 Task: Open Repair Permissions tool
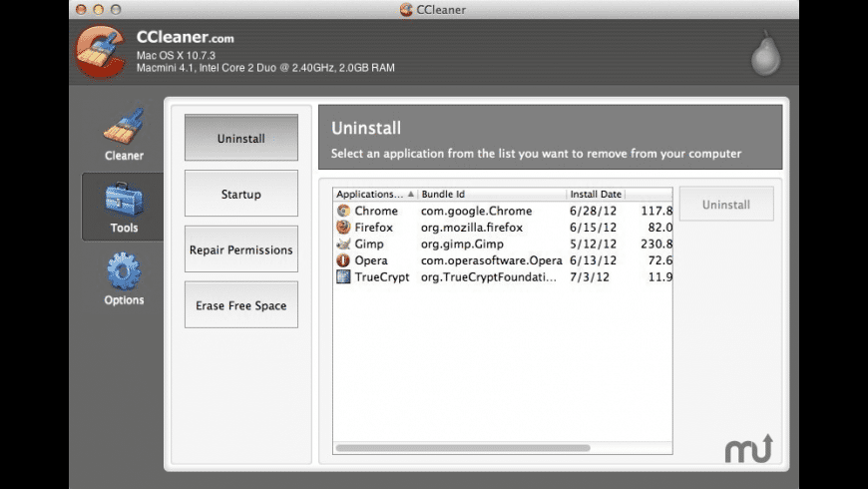(x=240, y=249)
